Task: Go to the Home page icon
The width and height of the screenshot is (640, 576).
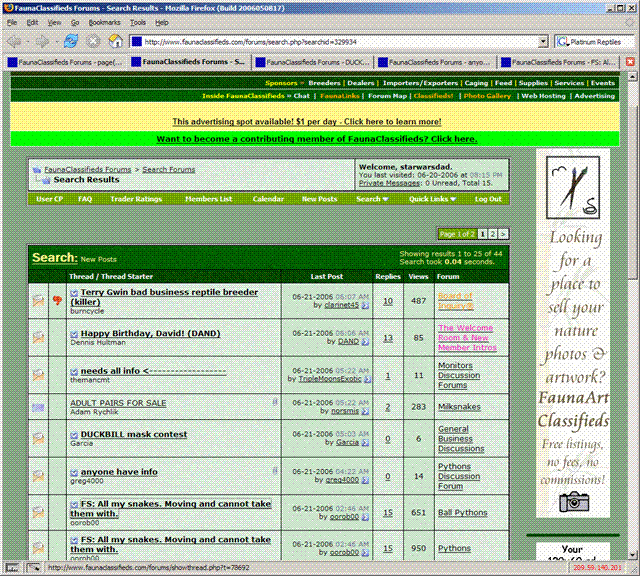Action: click(116, 41)
